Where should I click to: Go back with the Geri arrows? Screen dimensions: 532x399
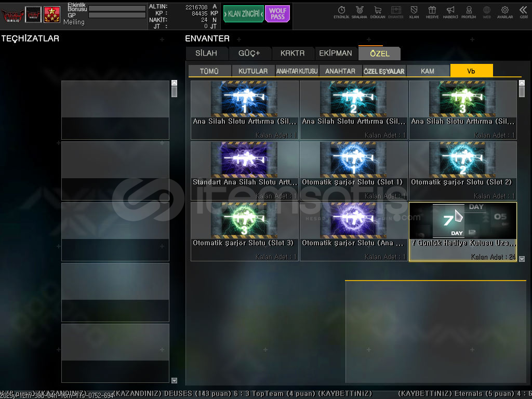(x=523, y=11)
